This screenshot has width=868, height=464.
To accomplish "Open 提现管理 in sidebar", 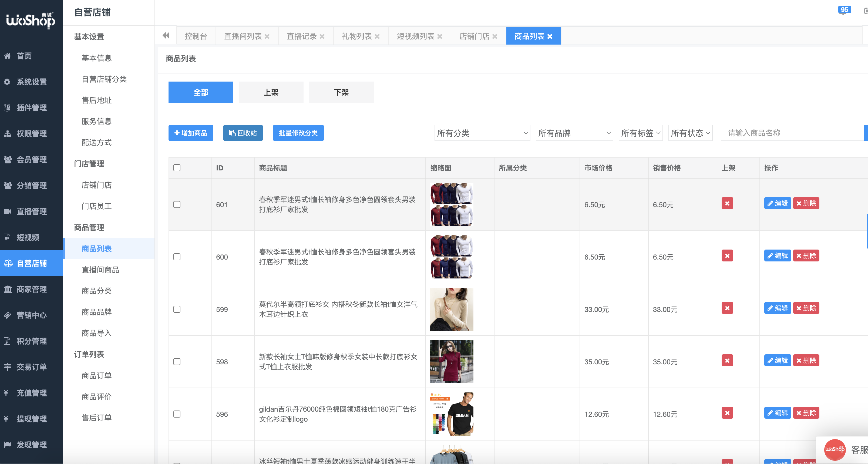I will click(x=31, y=419).
